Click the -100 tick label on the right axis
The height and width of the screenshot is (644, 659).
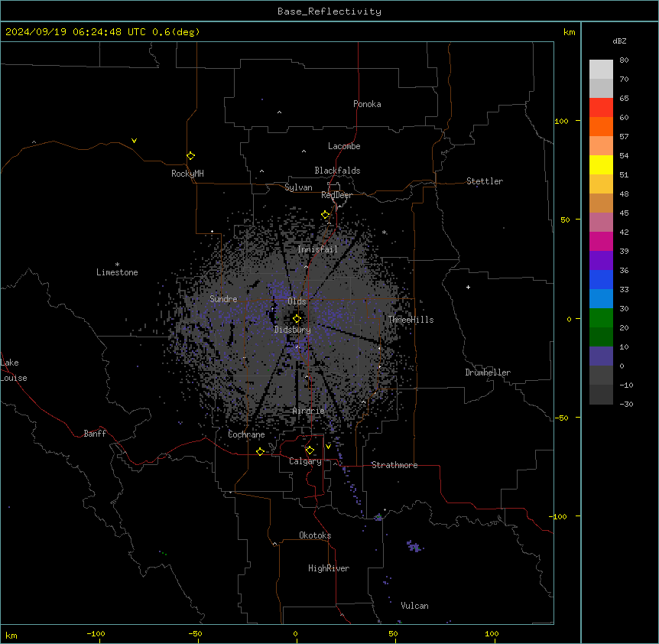click(559, 516)
